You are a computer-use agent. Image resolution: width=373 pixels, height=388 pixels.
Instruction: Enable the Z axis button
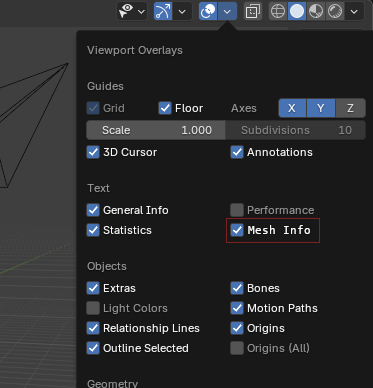350,108
